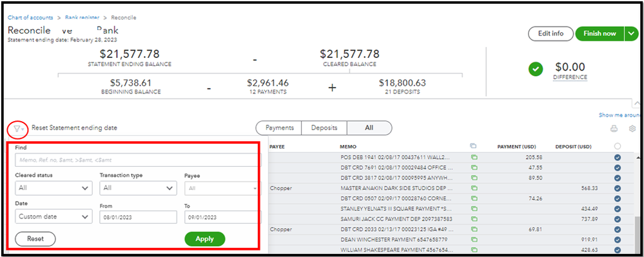The width and height of the screenshot is (644, 257).
Task: Click match icon on DEAN WINCHESTER row
Action: tap(474, 240)
